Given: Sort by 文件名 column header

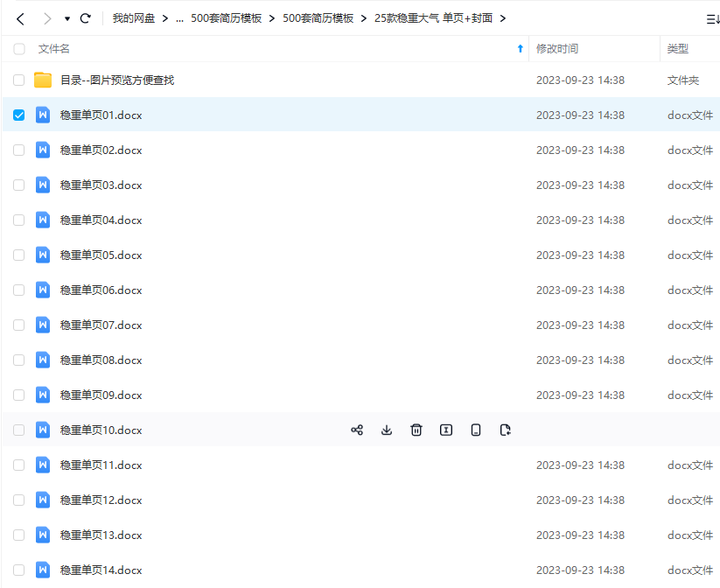Looking at the screenshot, I should tap(53, 49).
